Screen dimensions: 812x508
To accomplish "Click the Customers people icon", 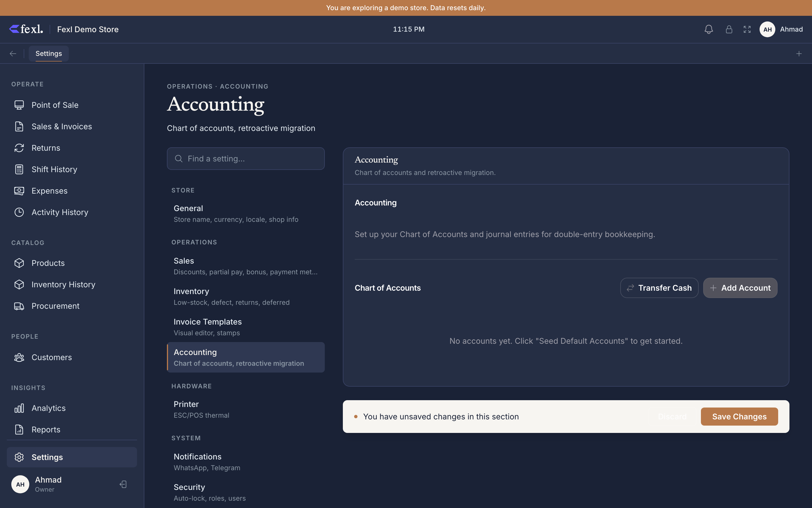I will pyautogui.click(x=19, y=357).
